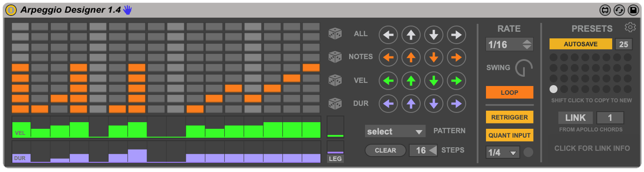This screenshot has width=644, height=172.
Task: Click the AUTOSAVE button
Action: coord(581,44)
